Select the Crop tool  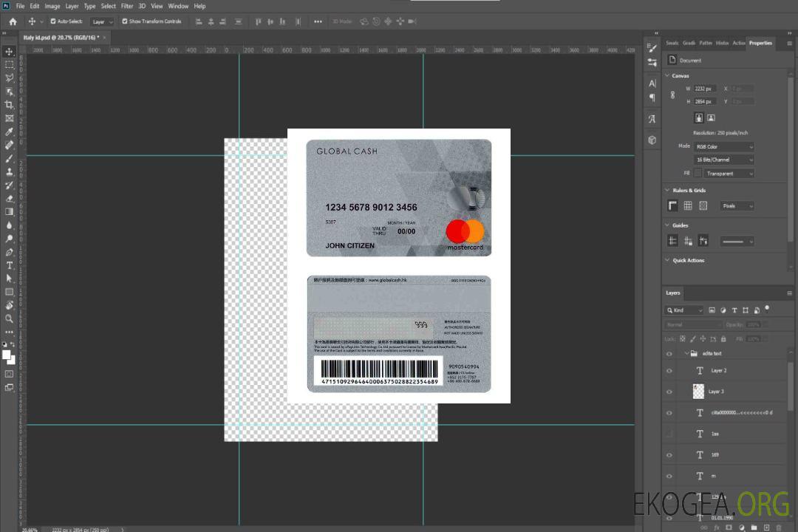point(9,105)
